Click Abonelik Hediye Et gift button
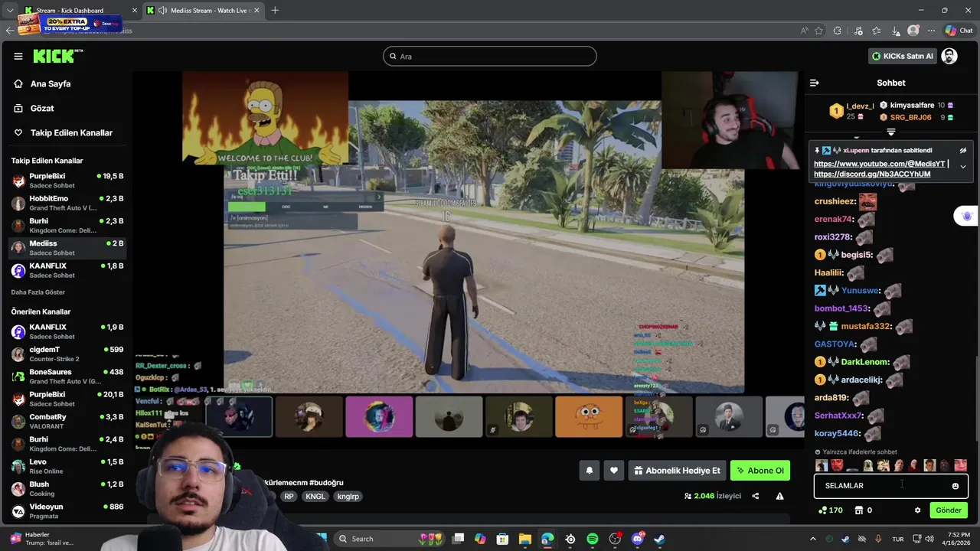 tap(677, 471)
